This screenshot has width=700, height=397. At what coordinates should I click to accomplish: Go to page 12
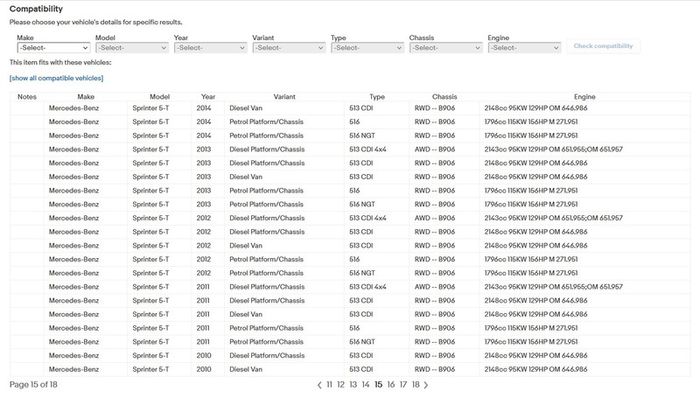(x=341, y=384)
